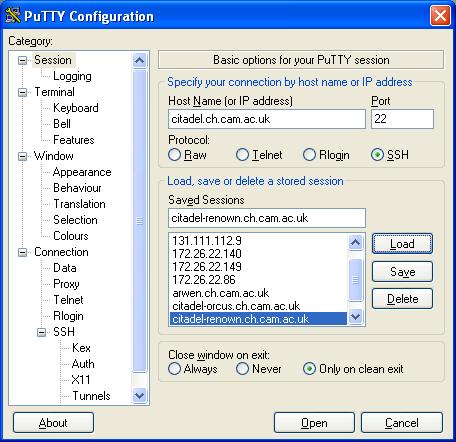Select saved session 172.26.22.140
The height and width of the screenshot is (442, 456).
[x=258, y=254]
